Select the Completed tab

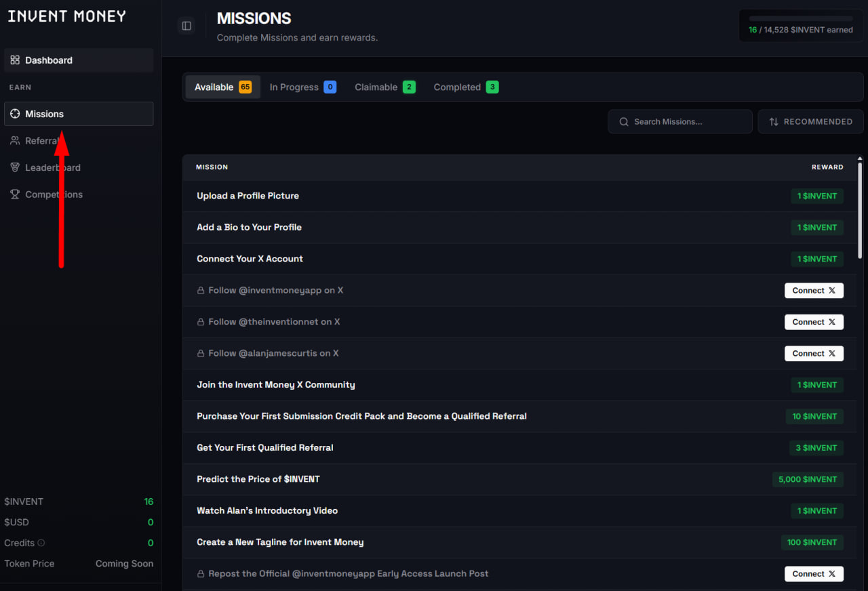click(466, 87)
